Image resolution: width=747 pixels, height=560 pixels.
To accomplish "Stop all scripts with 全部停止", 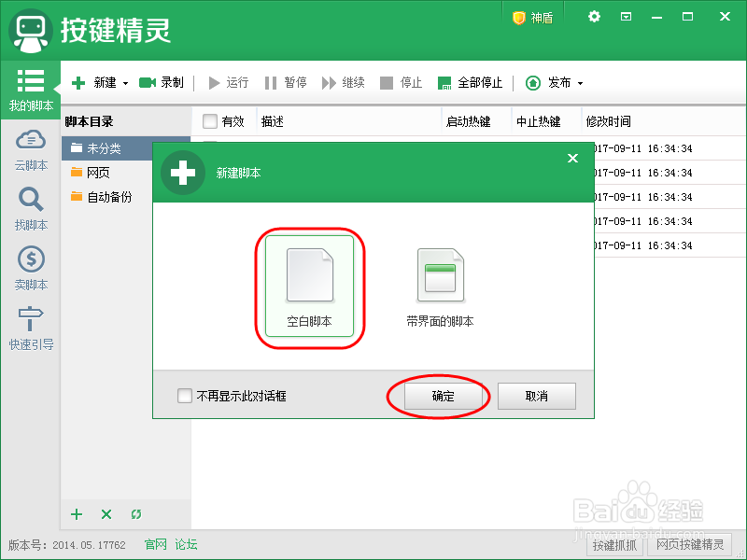I will (470, 83).
